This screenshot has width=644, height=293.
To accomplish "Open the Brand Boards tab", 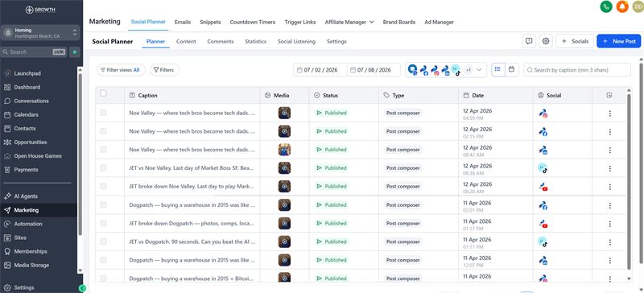I will 398,23.
